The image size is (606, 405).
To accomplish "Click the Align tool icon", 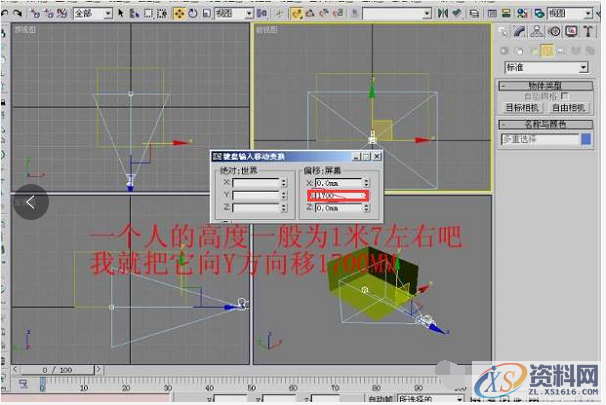I will 457,14.
